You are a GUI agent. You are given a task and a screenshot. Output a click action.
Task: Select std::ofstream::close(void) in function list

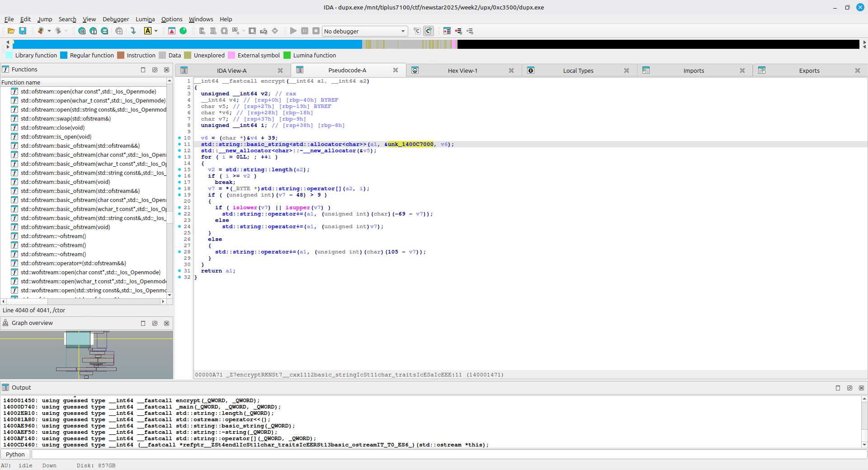click(52, 127)
